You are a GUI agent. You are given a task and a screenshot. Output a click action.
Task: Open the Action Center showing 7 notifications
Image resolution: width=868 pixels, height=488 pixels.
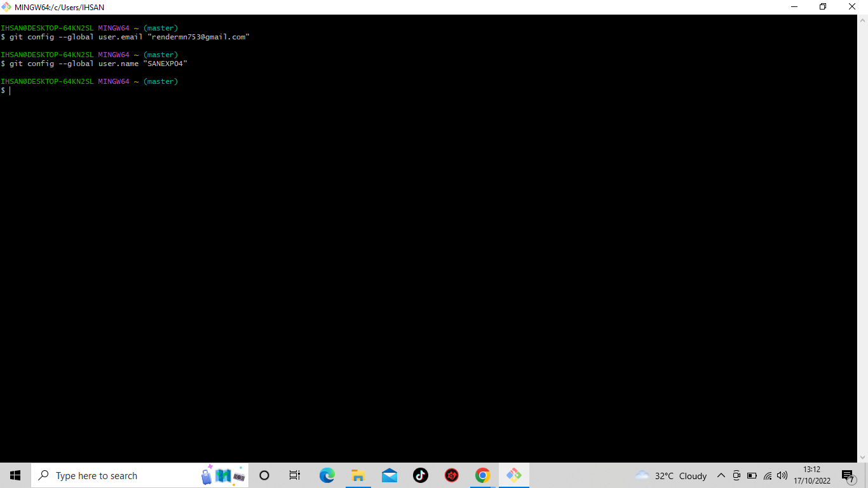click(x=847, y=475)
